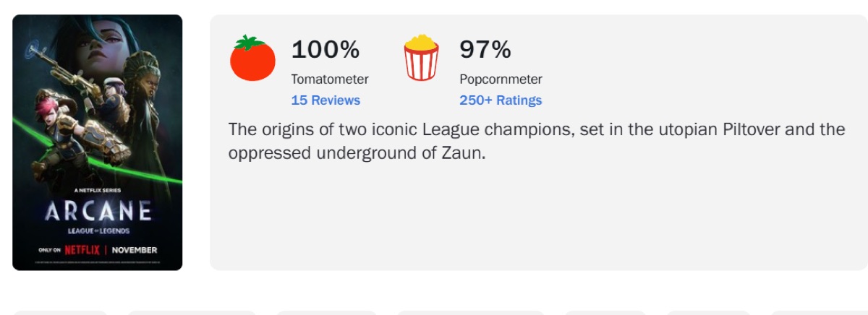
Task: Select the 100% Tomatometer score
Action: [x=325, y=50]
